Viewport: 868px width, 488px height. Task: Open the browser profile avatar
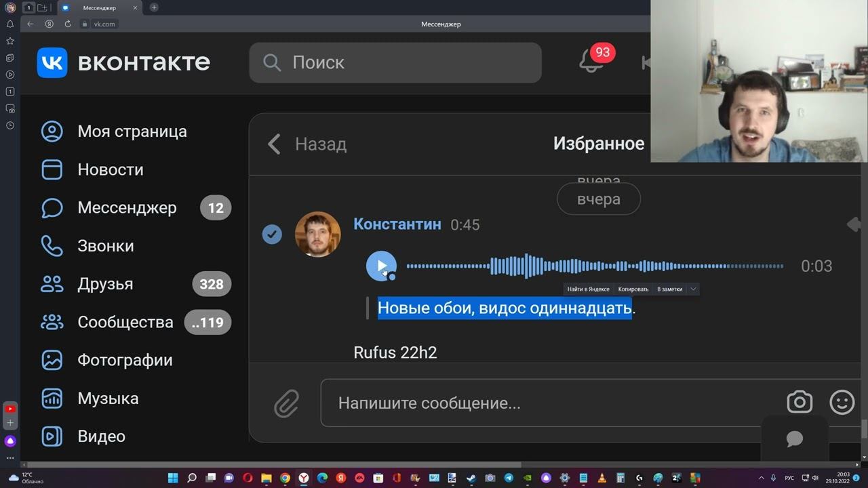pyautogui.click(x=10, y=7)
